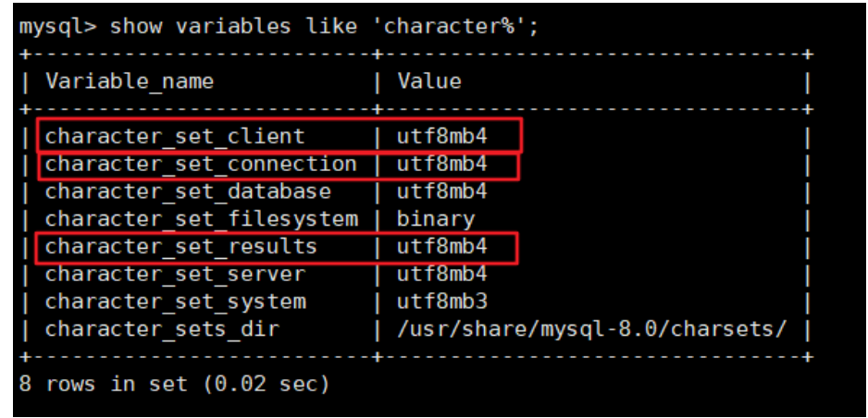Click the utf8mb3 value text

click(x=441, y=301)
